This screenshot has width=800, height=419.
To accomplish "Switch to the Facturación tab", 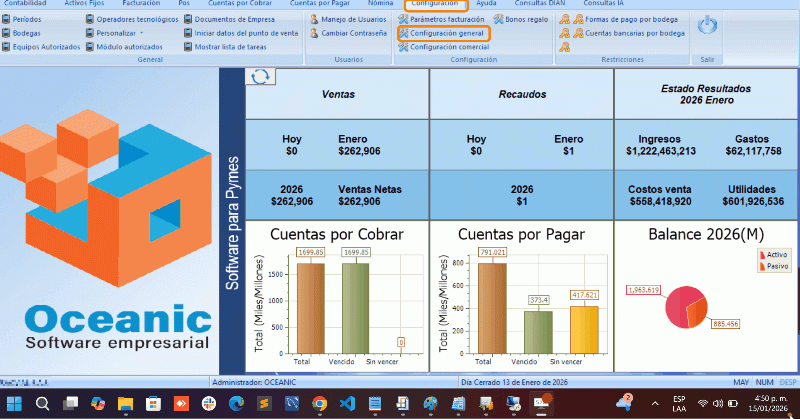I will (x=140, y=4).
